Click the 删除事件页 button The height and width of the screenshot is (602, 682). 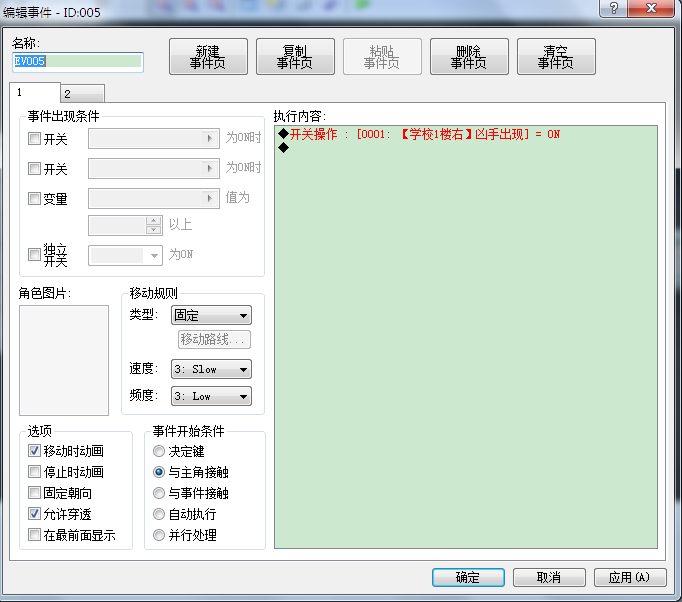(x=469, y=57)
